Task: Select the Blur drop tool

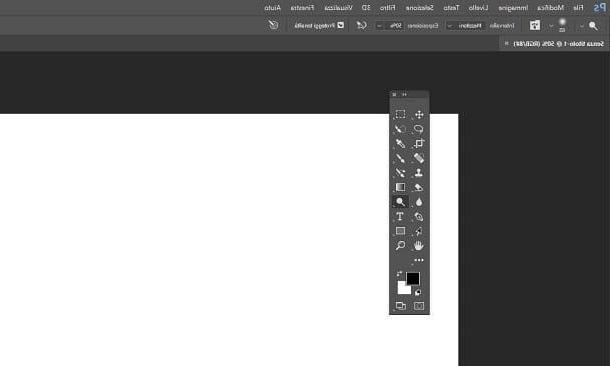Action: [419, 201]
